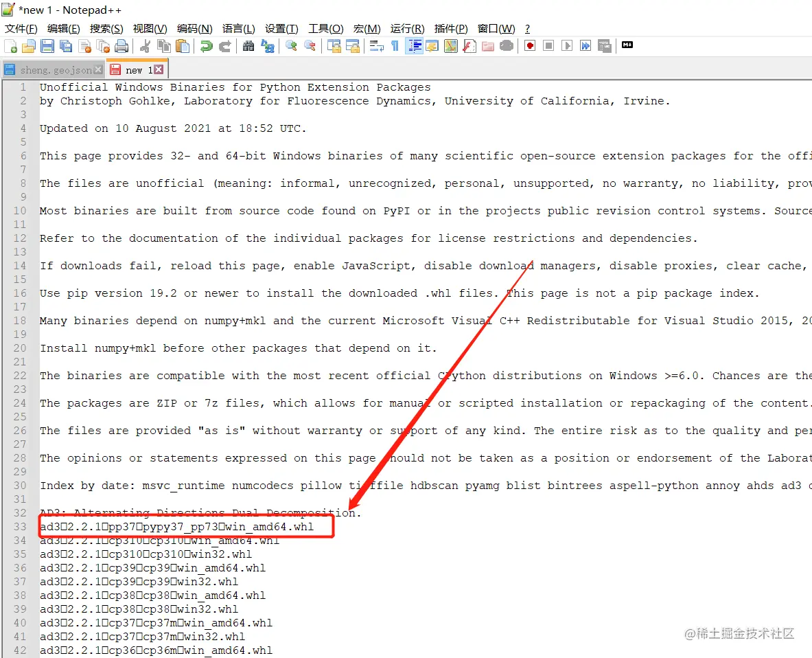Click the Save All toolbar icon

[x=66, y=46]
